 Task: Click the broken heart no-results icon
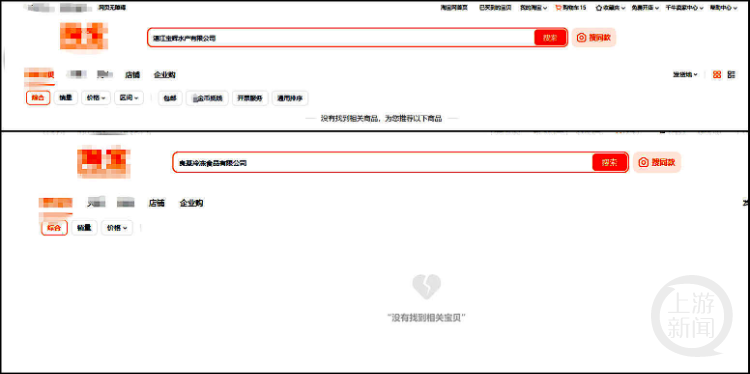tap(426, 286)
